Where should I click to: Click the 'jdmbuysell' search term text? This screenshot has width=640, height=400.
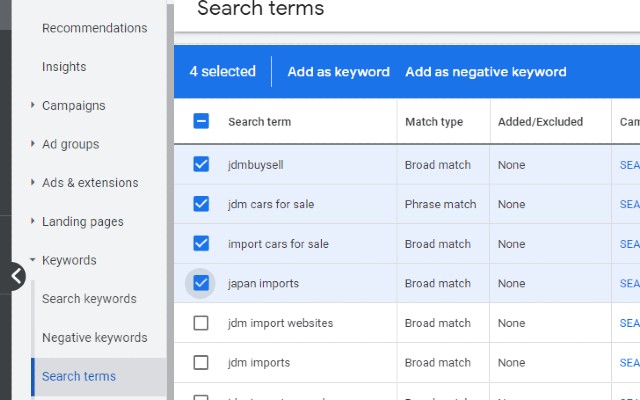(x=256, y=165)
